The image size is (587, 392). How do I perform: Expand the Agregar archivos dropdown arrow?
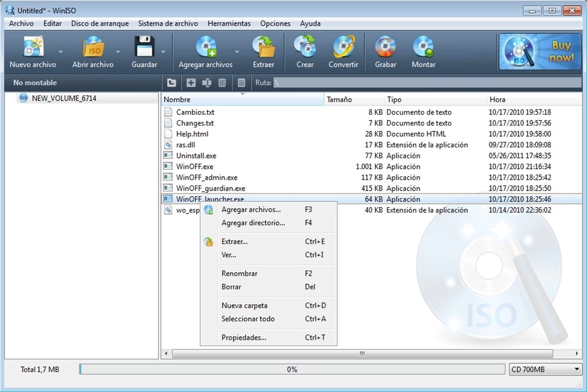(236, 52)
